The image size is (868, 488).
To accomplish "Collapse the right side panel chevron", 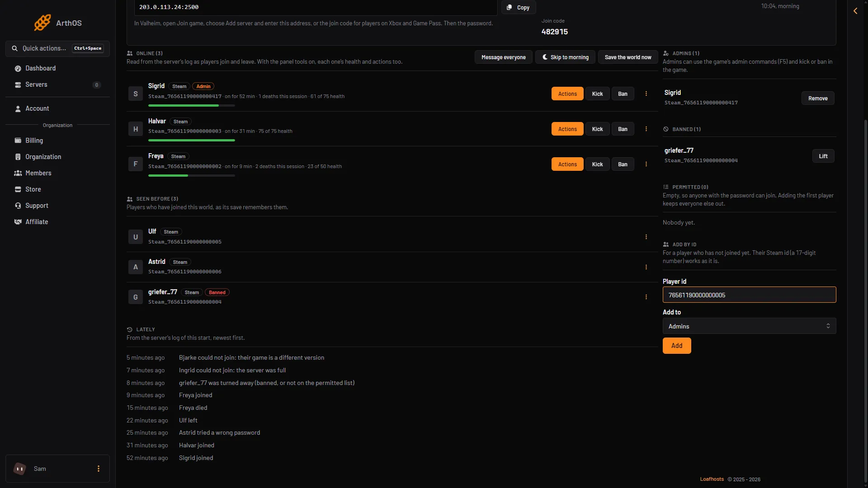I will [855, 11].
